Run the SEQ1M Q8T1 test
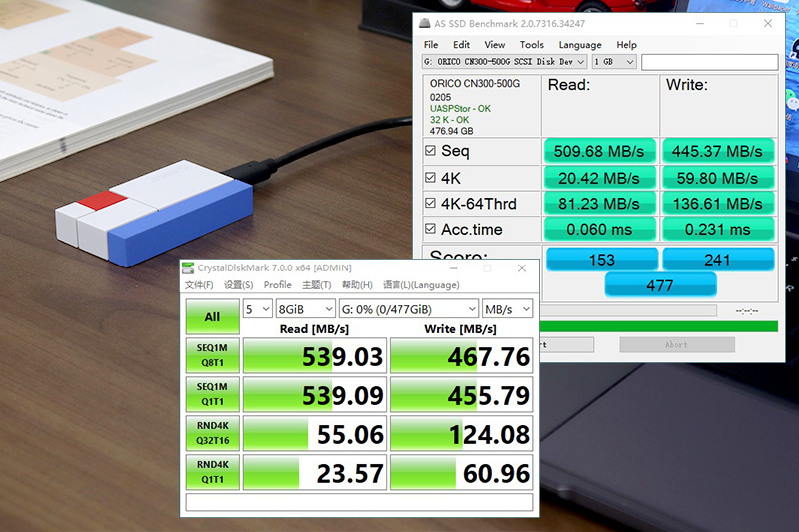The image size is (799, 532). tap(212, 355)
